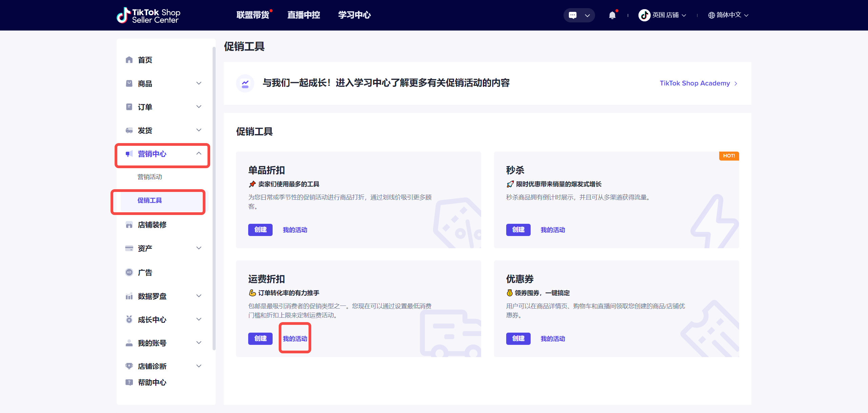868x413 pixels.
Task: Click the TikTok Shop Seller Center logo
Action: pyautogui.click(x=149, y=15)
